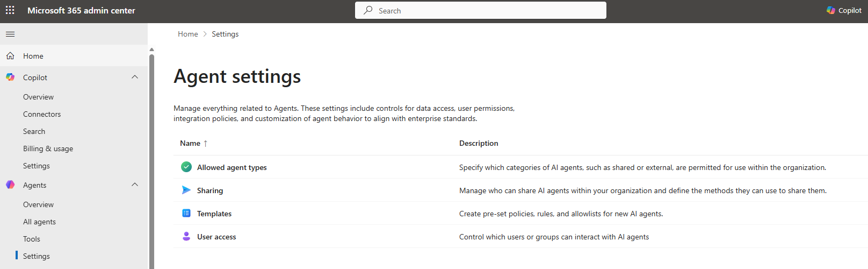Select Tools under Agents
Image resolution: width=868 pixels, height=269 pixels.
point(32,239)
